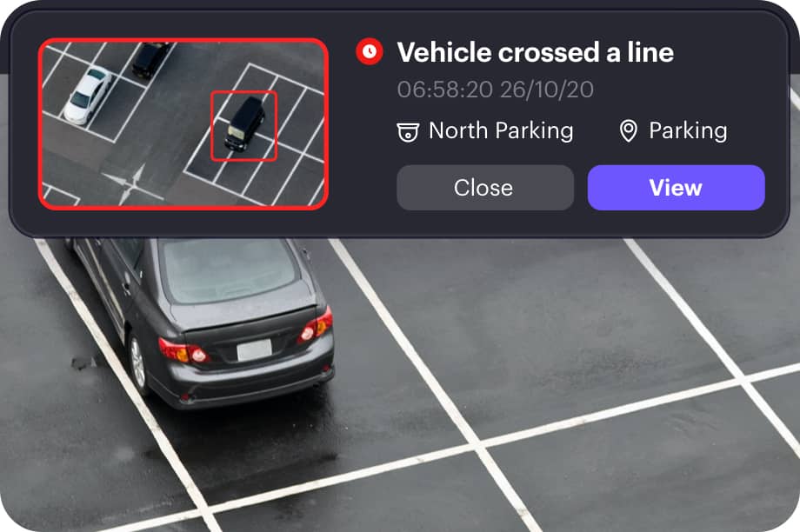The width and height of the screenshot is (800, 532).
Task: Select the North Parking camera label
Action: pyautogui.click(x=501, y=130)
